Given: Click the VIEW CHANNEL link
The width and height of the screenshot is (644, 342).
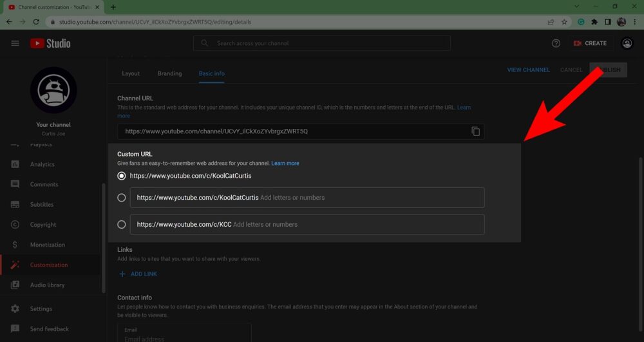Looking at the screenshot, I should (528, 70).
